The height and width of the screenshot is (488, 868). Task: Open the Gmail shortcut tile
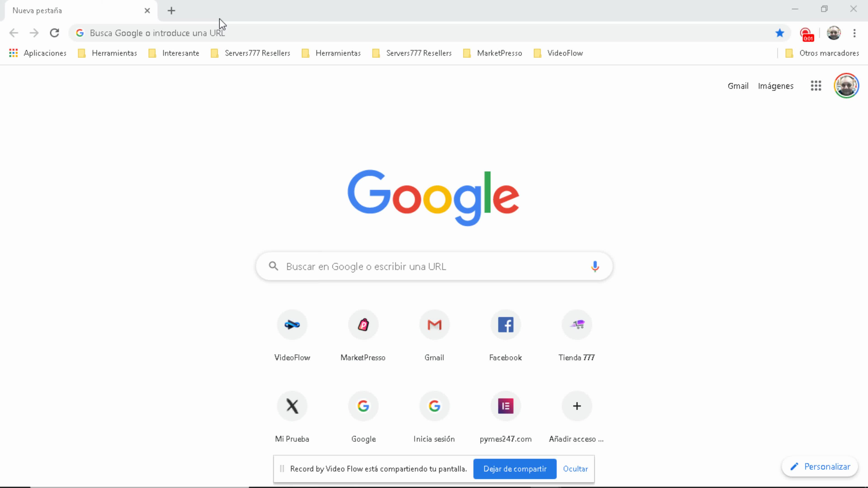[x=434, y=335]
